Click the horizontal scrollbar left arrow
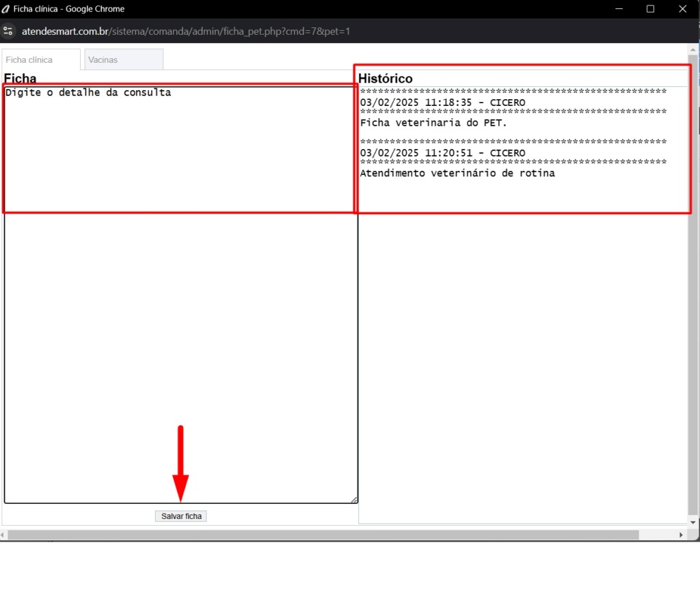The height and width of the screenshot is (612, 700). pos(3,535)
